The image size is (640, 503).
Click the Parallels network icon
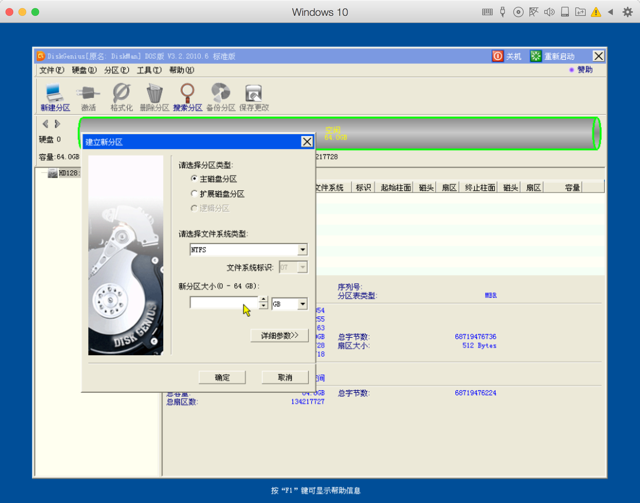pyautogui.click(x=533, y=12)
